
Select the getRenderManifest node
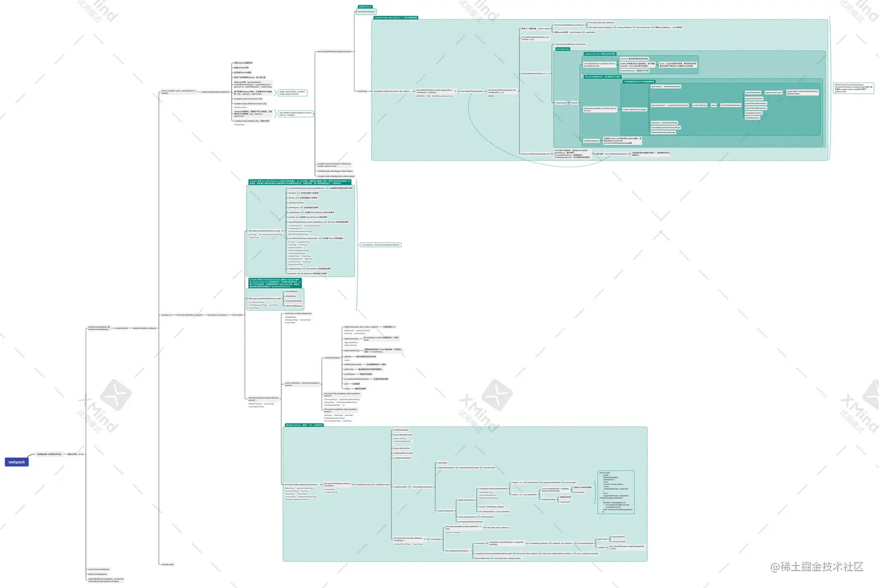(x=466, y=500)
